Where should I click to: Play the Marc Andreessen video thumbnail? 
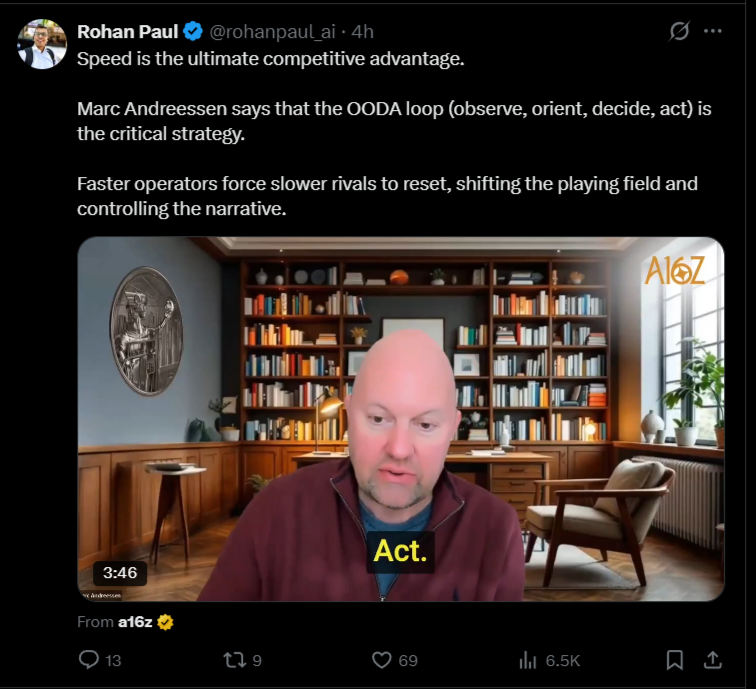tap(401, 419)
